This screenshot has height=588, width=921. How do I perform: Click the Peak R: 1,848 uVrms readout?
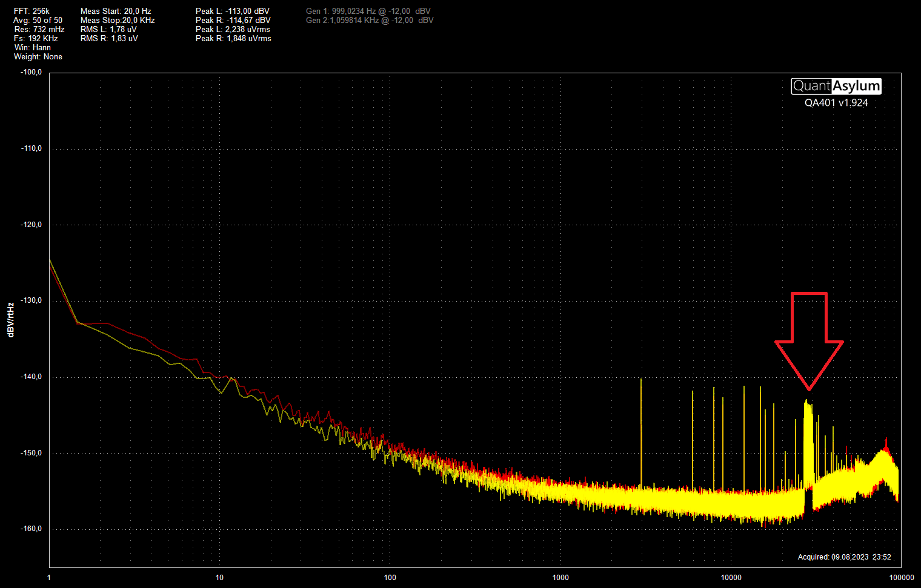233,38
